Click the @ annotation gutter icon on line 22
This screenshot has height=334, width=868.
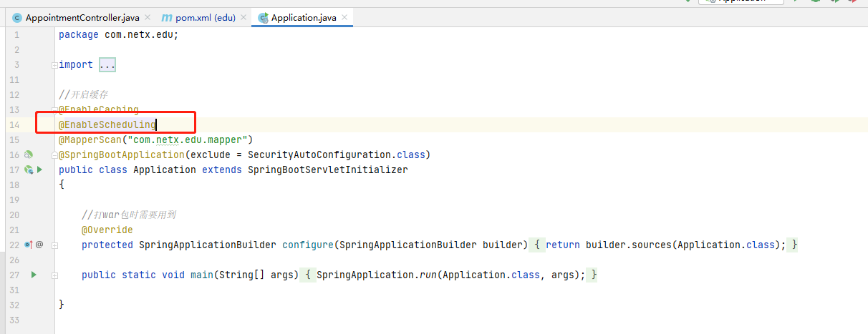pos(39,245)
